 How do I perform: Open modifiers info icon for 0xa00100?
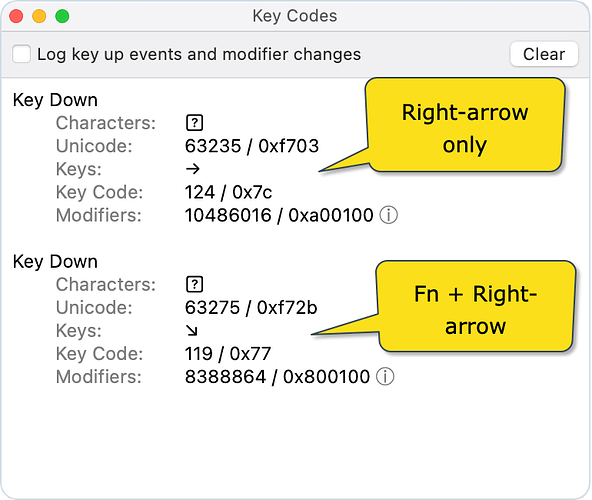(388, 215)
